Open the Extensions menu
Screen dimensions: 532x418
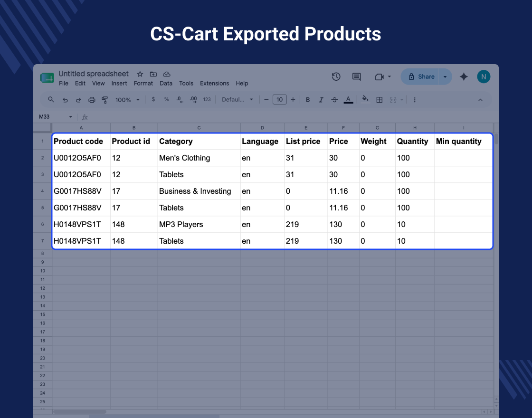[x=214, y=83]
